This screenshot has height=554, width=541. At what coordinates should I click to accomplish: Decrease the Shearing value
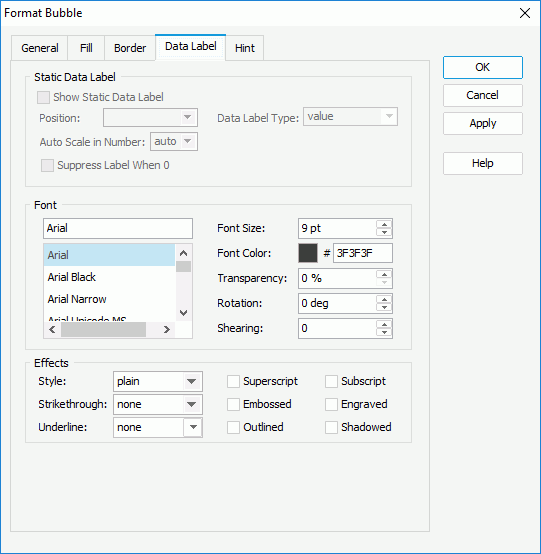(x=384, y=332)
